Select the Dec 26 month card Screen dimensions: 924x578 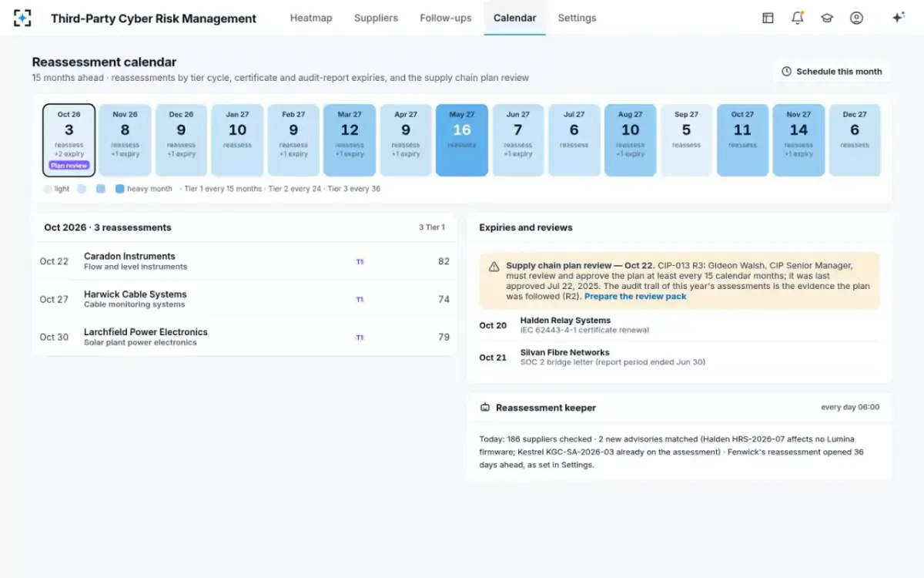tap(181, 140)
